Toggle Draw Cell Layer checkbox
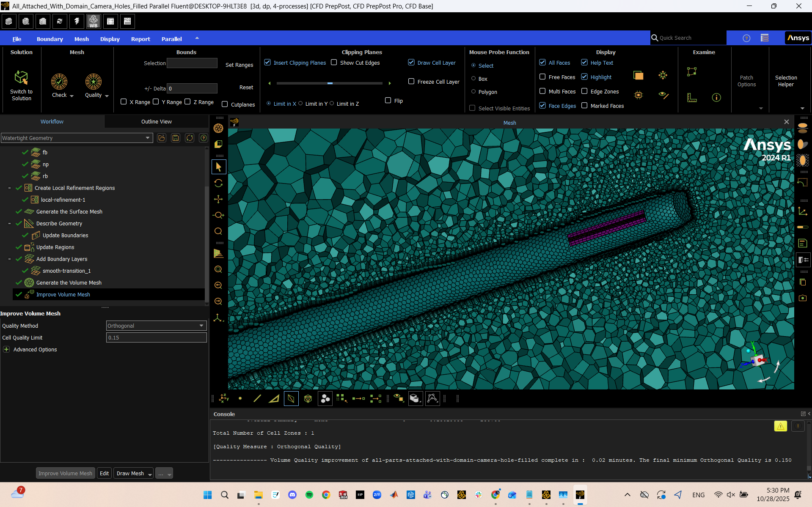812x507 pixels. coord(411,63)
